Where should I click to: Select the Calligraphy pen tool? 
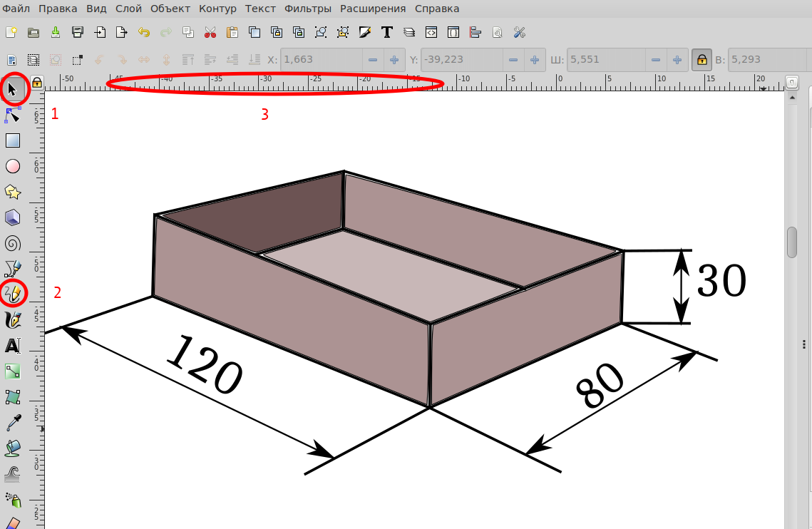12,319
